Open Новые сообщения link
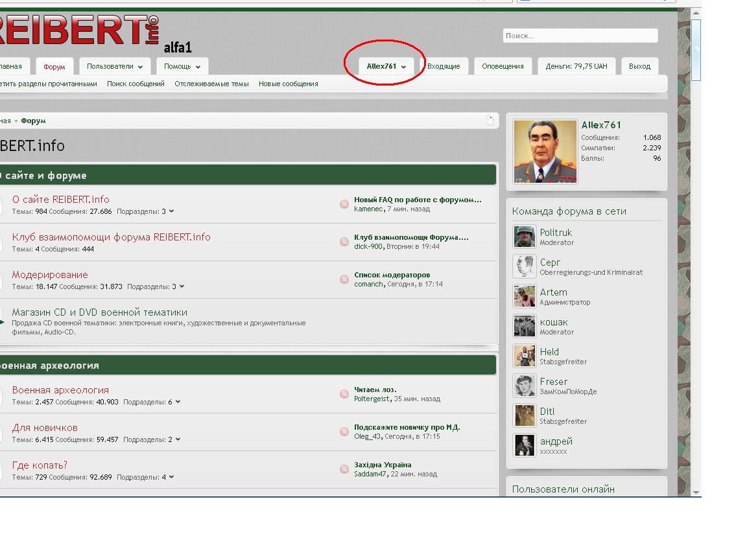The height and width of the screenshot is (560, 747). (x=288, y=84)
